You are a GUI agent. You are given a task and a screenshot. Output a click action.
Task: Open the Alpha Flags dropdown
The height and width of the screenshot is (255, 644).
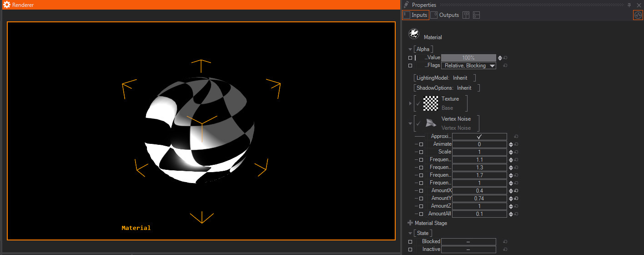coord(468,66)
